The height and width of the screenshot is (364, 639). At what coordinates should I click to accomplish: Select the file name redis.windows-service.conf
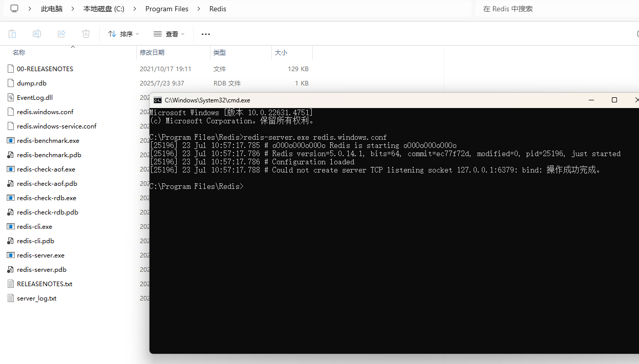tap(57, 126)
